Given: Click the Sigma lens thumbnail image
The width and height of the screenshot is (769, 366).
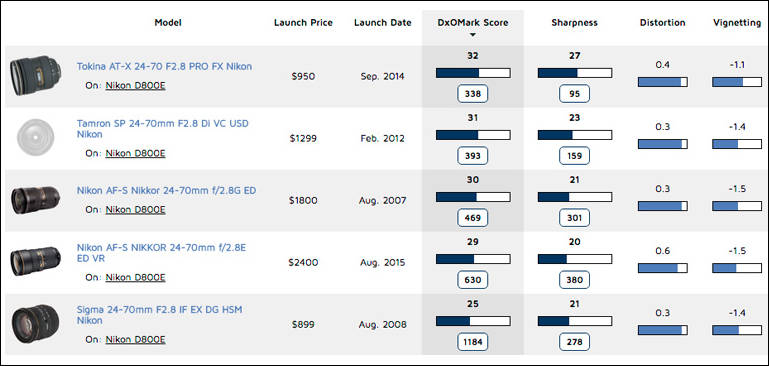Looking at the screenshot, I should 35,324.
